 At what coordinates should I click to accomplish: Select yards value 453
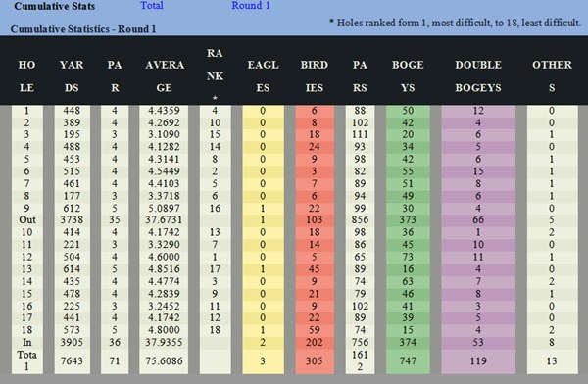(72, 159)
